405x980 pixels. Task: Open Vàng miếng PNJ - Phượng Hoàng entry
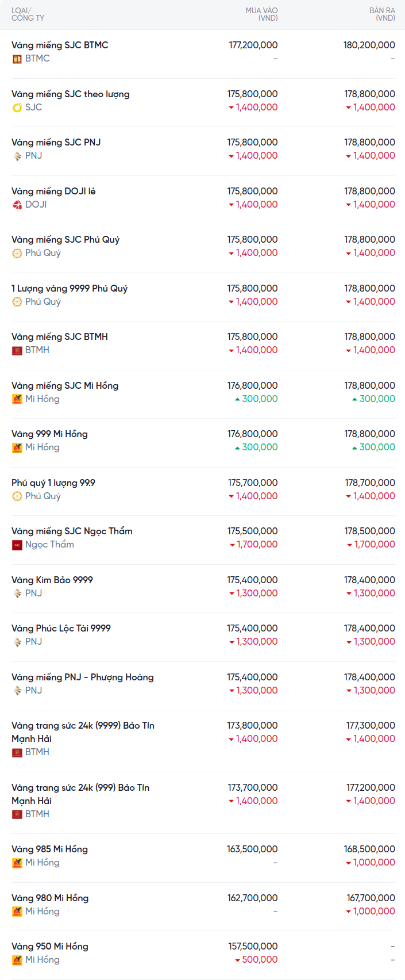[83, 677]
